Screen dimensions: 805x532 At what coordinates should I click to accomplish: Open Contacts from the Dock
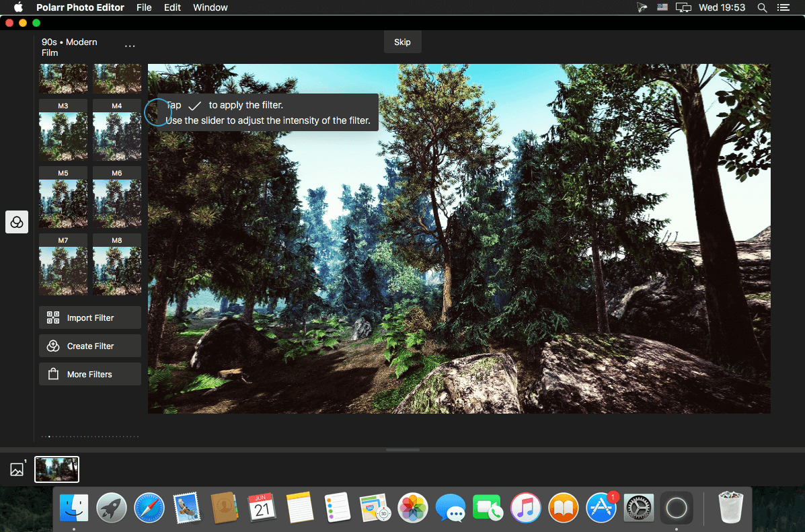pyautogui.click(x=225, y=508)
